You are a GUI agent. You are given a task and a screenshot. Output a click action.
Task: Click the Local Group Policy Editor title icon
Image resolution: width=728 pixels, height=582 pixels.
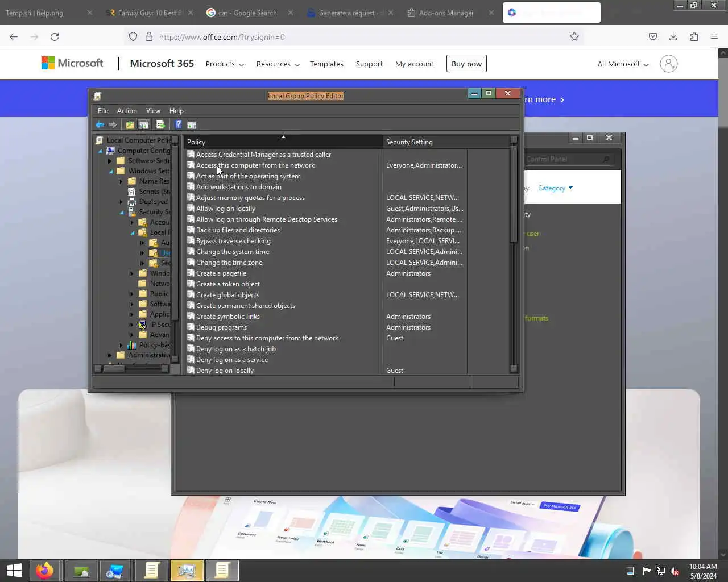pyautogui.click(x=97, y=96)
